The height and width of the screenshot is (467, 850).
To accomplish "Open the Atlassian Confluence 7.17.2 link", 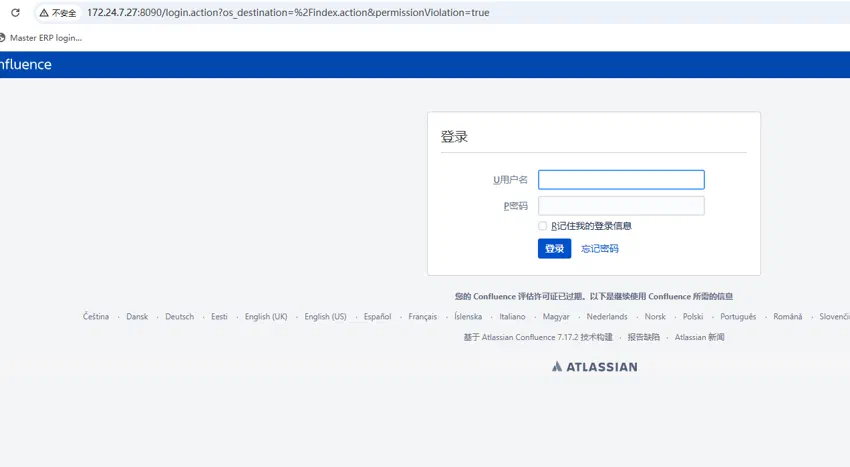I will point(548,337).
